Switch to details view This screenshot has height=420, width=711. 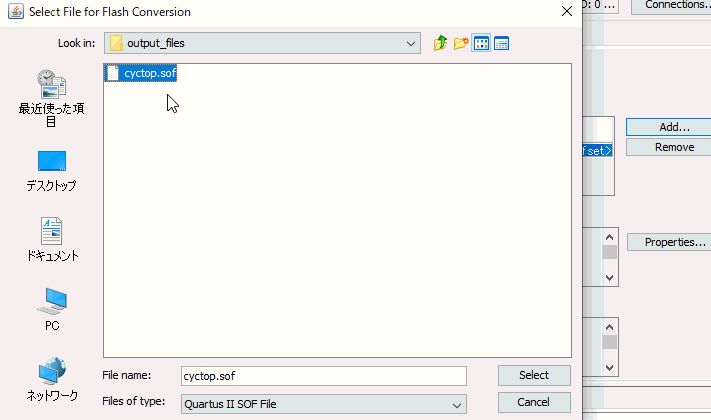pos(502,43)
